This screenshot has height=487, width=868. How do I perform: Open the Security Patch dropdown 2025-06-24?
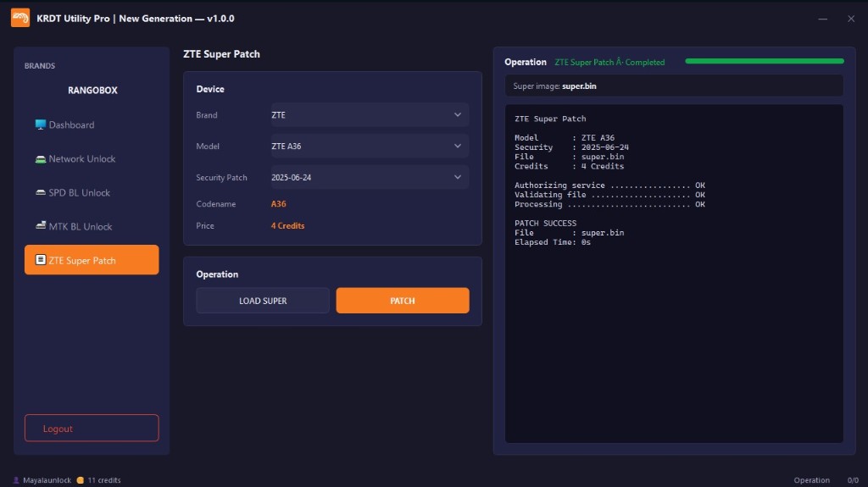370,177
